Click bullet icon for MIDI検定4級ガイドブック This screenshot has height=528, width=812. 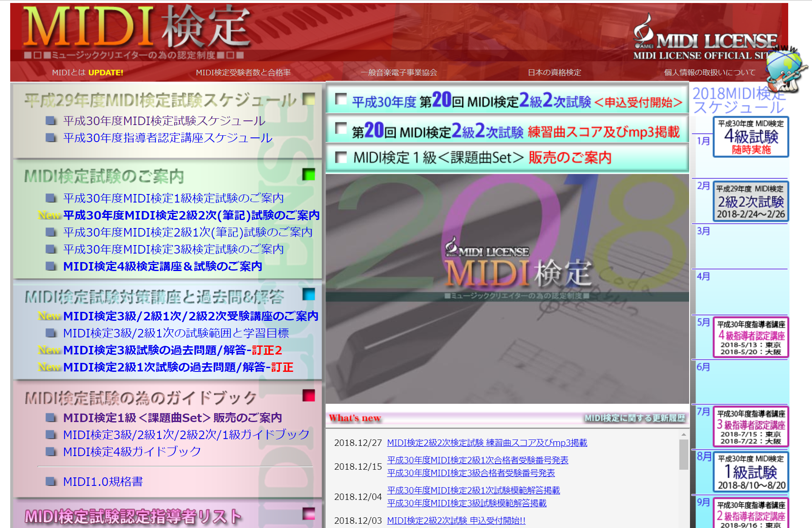51,452
